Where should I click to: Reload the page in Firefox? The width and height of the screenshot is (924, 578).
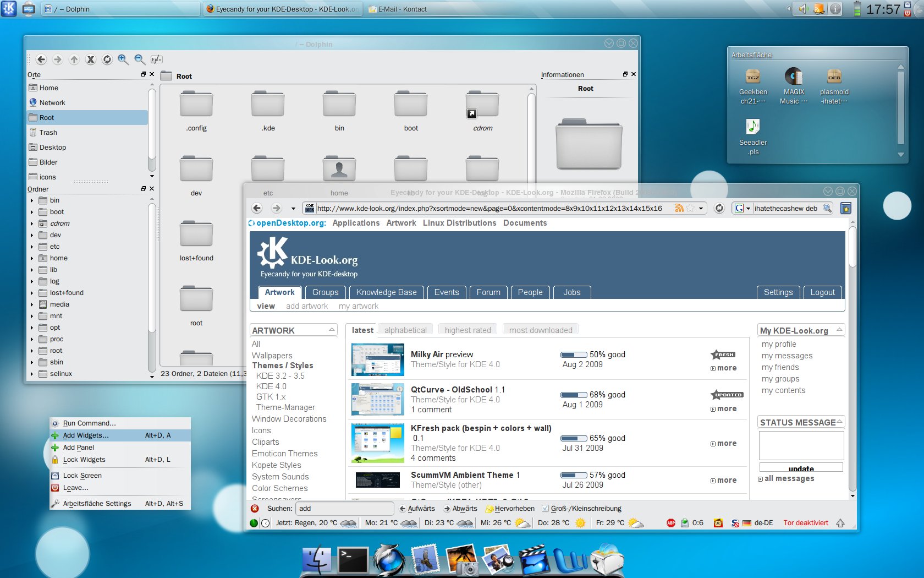coord(719,208)
